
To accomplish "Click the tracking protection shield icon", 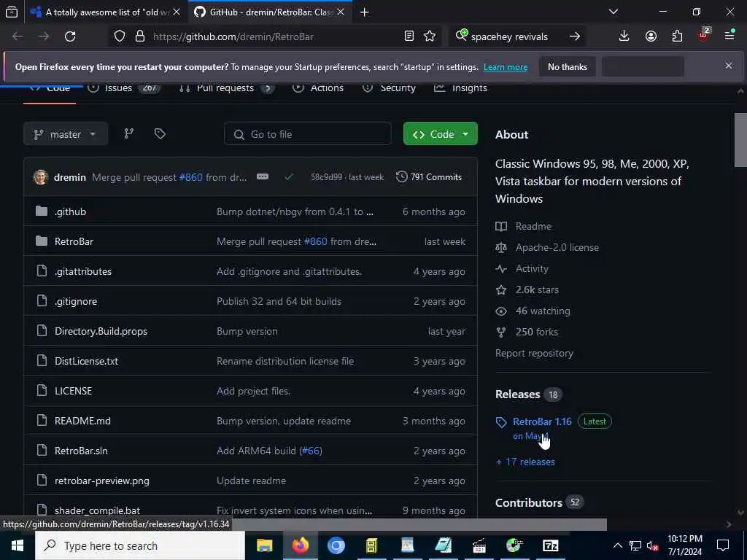I will coord(120,36).
